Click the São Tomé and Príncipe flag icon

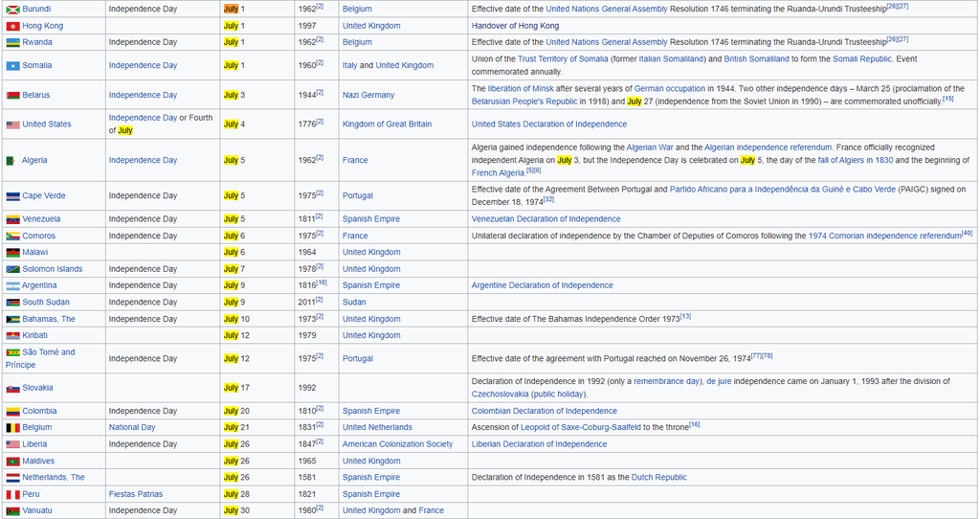tap(12, 352)
